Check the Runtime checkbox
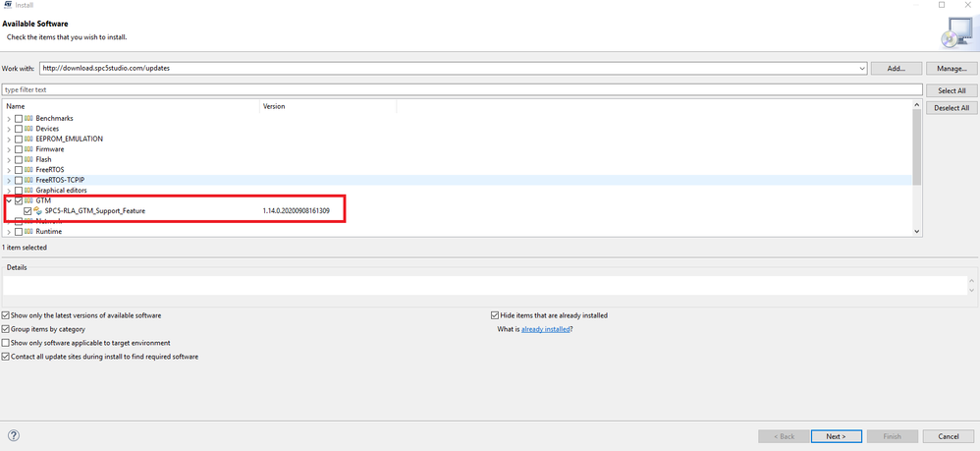This screenshot has width=980, height=451. [19, 232]
